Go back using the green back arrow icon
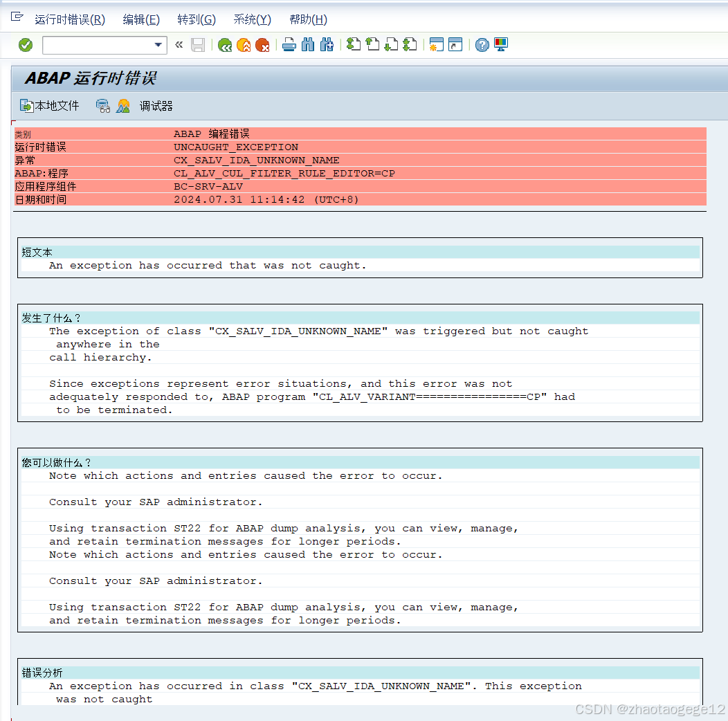This screenshot has width=728, height=721. [224, 45]
